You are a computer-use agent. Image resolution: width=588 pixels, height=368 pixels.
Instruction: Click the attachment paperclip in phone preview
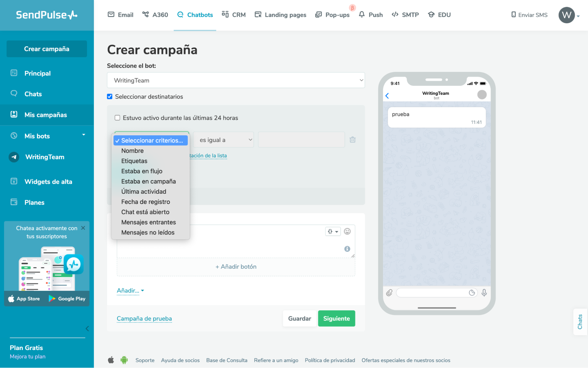[x=389, y=293]
